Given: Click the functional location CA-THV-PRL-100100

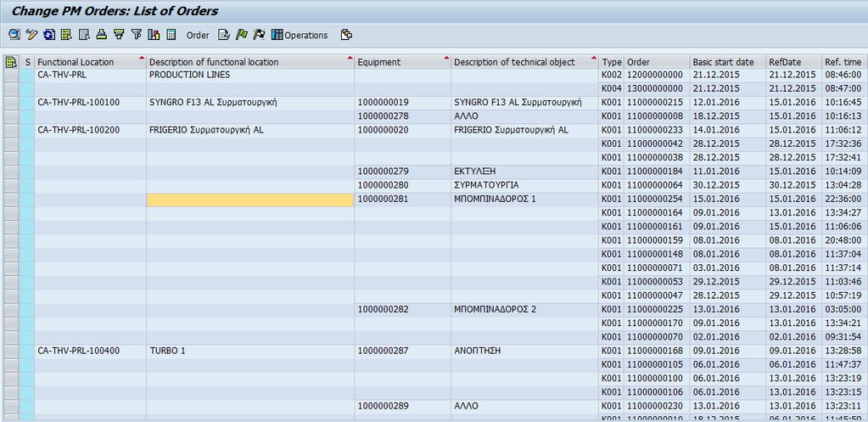Looking at the screenshot, I should [x=79, y=103].
